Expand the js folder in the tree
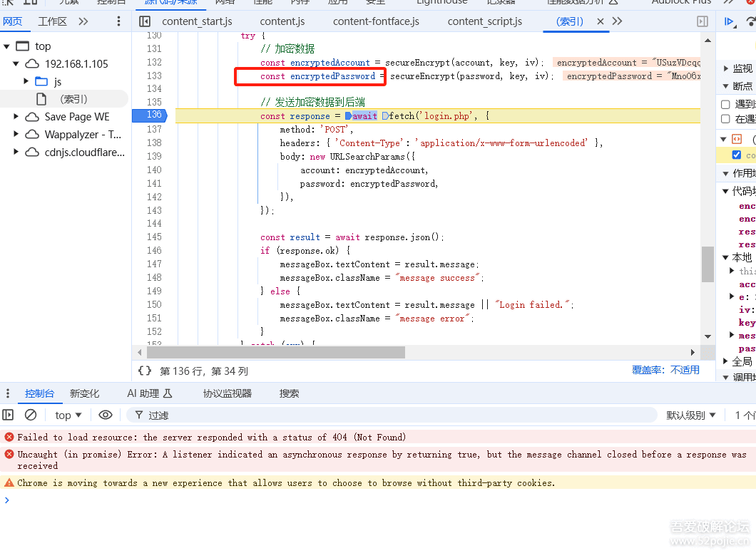The image size is (756, 553). point(26,81)
